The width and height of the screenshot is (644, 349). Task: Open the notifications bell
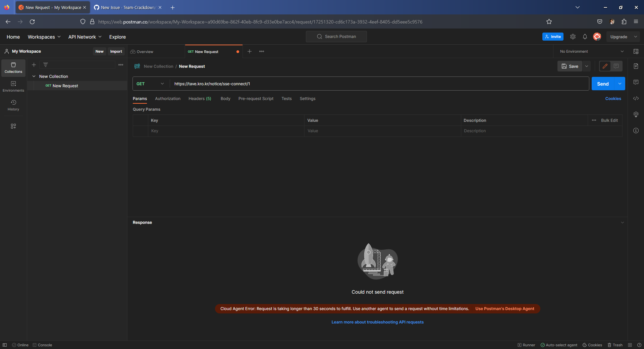pyautogui.click(x=585, y=37)
